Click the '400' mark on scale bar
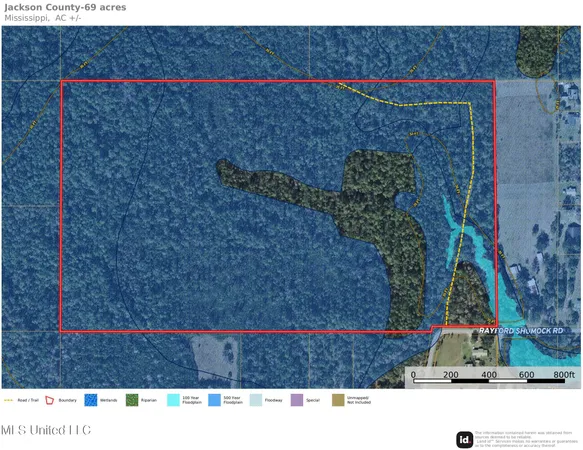The height and width of the screenshot is (450, 583). coord(489,375)
